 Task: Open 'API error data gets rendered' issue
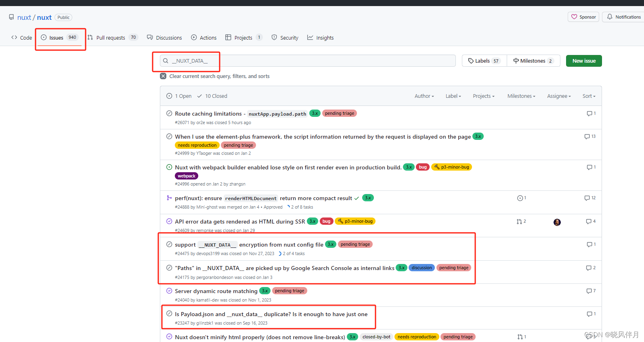240,222
